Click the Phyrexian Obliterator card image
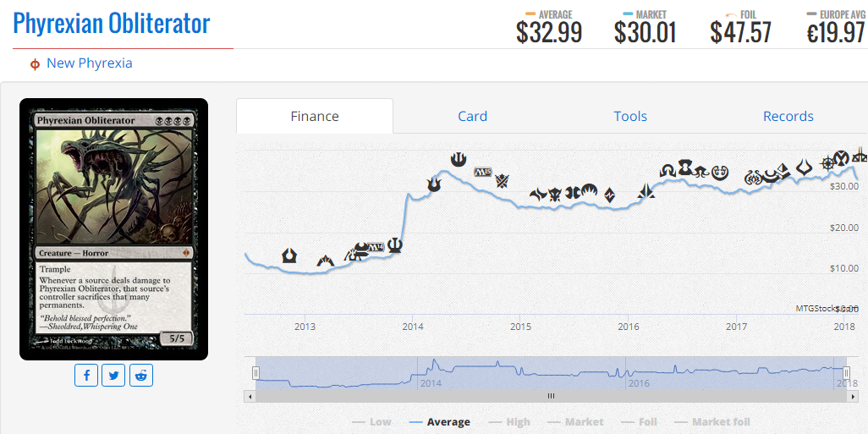This screenshot has width=868, height=434. pyautogui.click(x=114, y=229)
